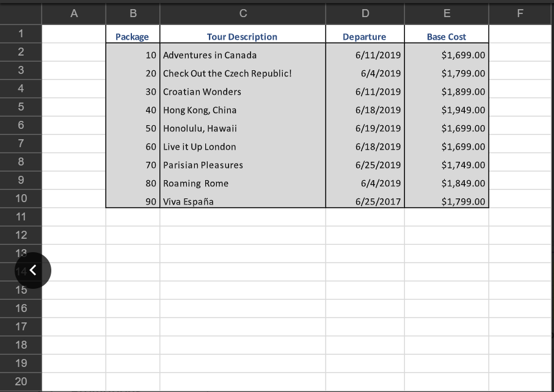Click the $1,949.00 cost cell

pyautogui.click(x=446, y=110)
